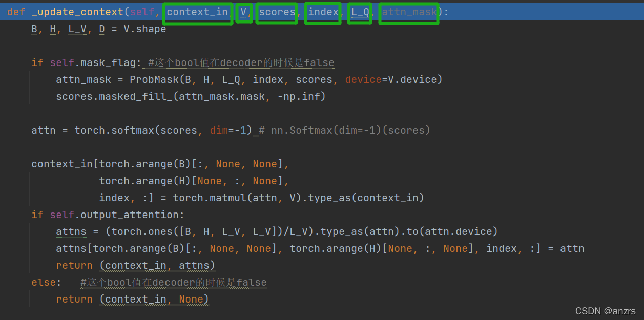Select the highlighted L_Q parameter
Image resolution: width=644 pixels, height=320 pixels.
pos(359,12)
